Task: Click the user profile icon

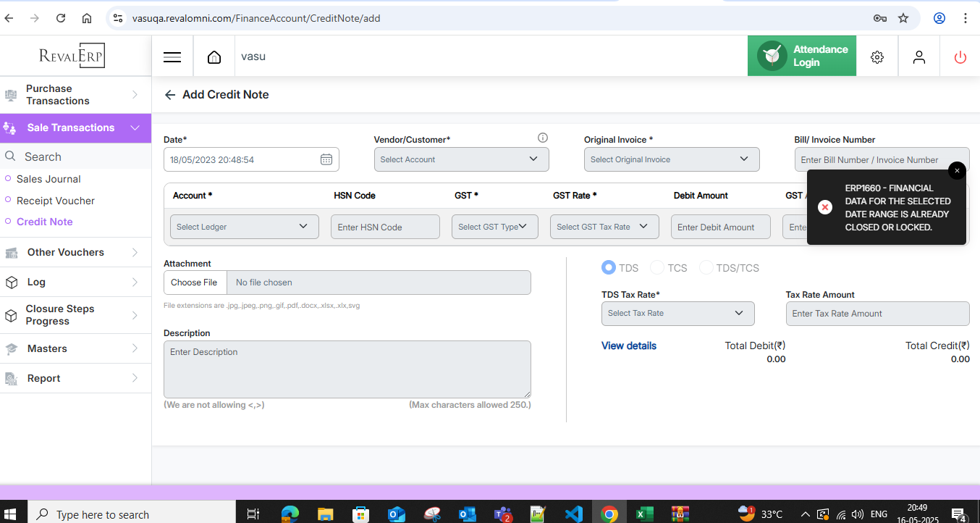Action: [919, 57]
